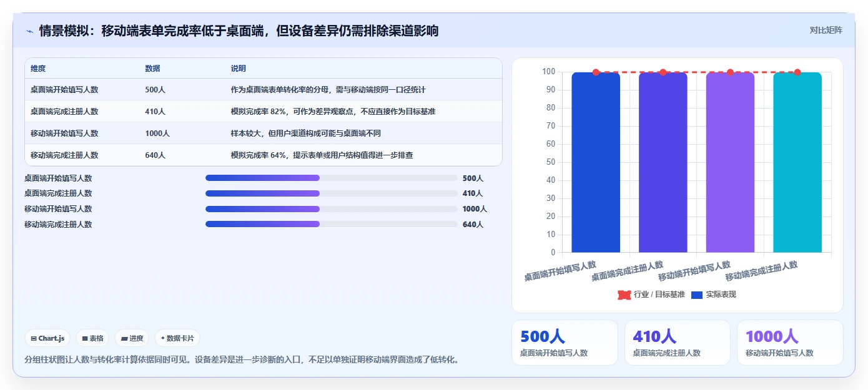Click the 桌面端开始填写人数 table row label
868x390 pixels.
pyautogui.click(x=64, y=90)
